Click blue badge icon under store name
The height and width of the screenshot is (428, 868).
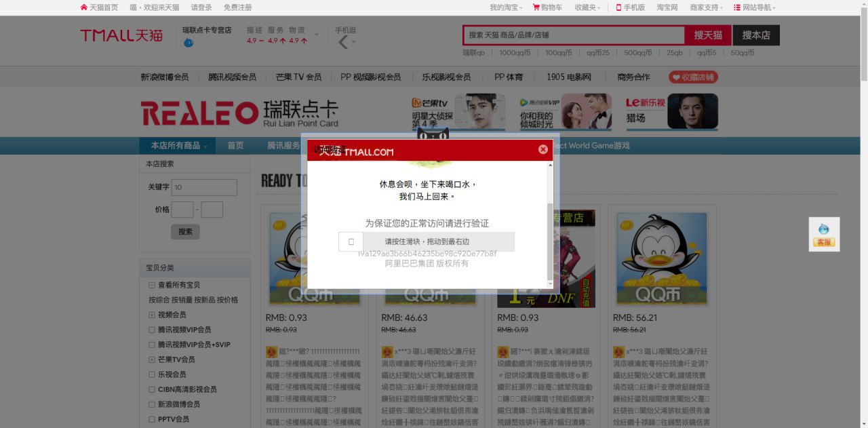coord(189,43)
